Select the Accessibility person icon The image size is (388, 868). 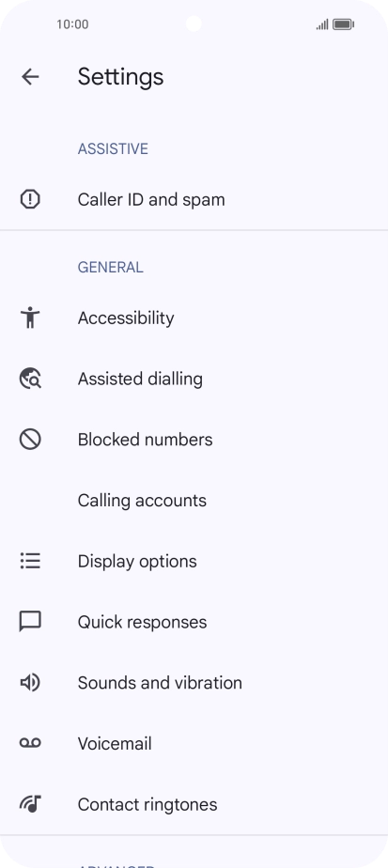pos(30,318)
